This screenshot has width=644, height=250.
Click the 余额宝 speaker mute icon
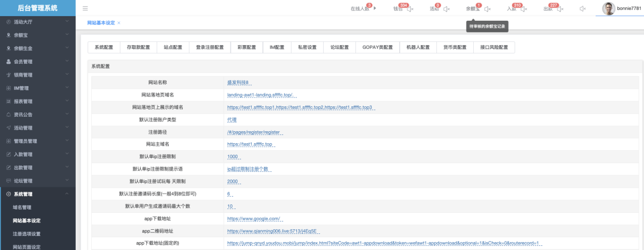487,9
